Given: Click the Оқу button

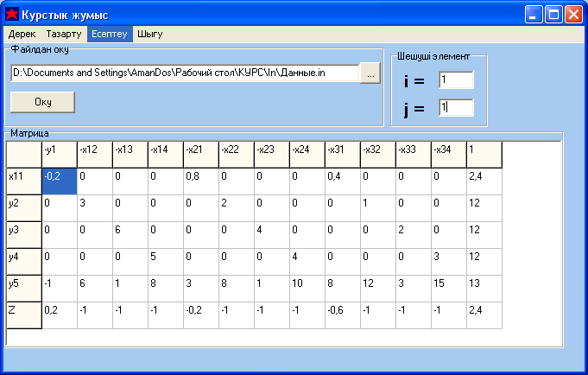Looking at the screenshot, I should (43, 102).
